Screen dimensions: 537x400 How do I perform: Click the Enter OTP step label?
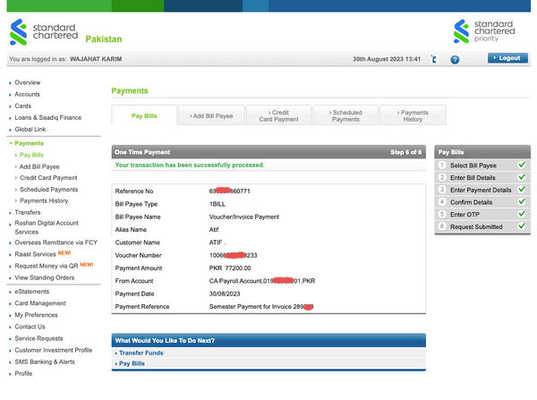coord(464,214)
